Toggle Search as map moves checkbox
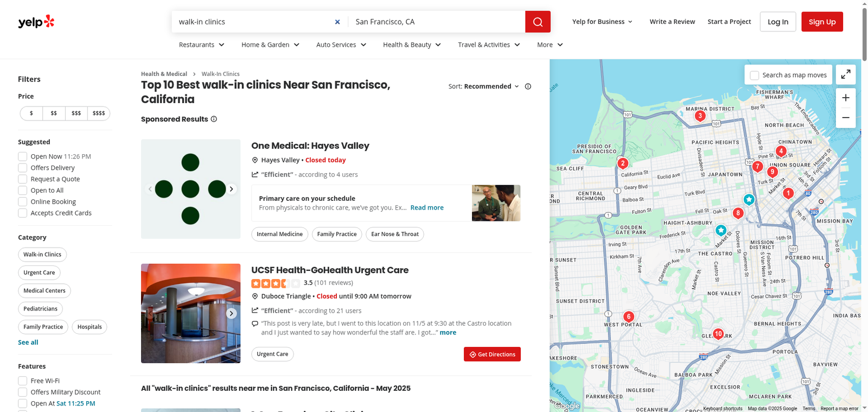This screenshot has width=868, height=412. pyautogui.click(x=755, y=75)
